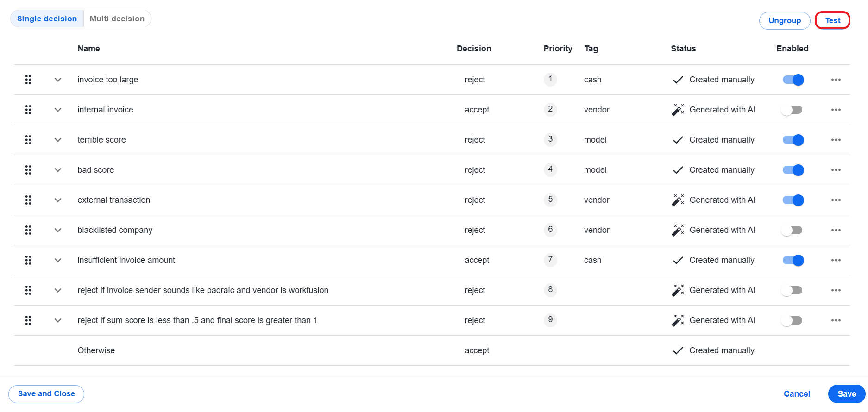The height and width of the screenshot is (412, 868).
Task: Click the Priority column header
Action: pyautogui.click(x=558, y=49)
